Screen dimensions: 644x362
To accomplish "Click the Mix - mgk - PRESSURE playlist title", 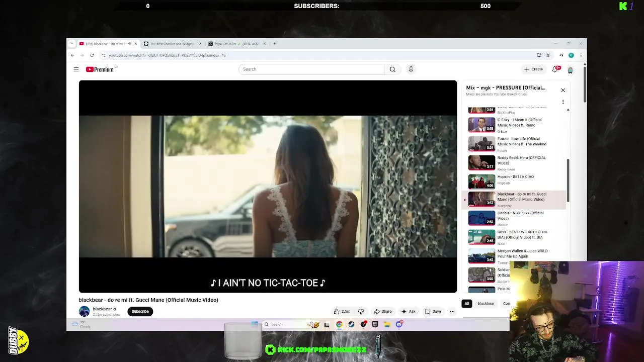I will (x=506, y=87).
